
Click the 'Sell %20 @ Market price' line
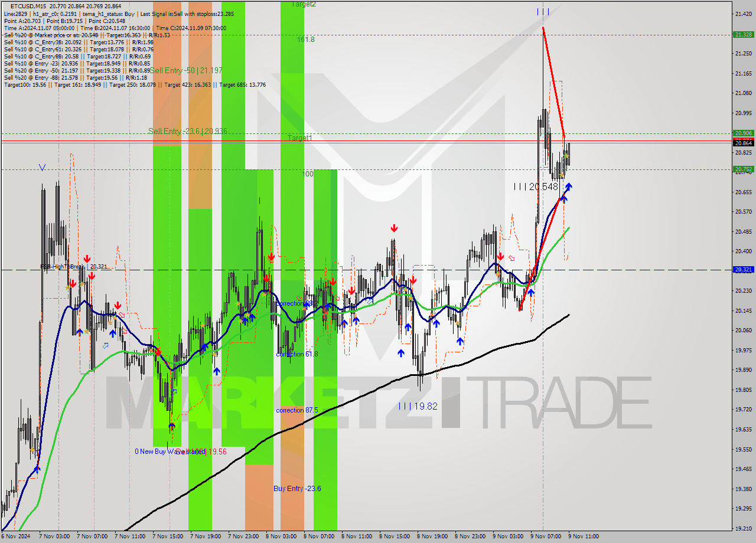[x=87, y=35]
